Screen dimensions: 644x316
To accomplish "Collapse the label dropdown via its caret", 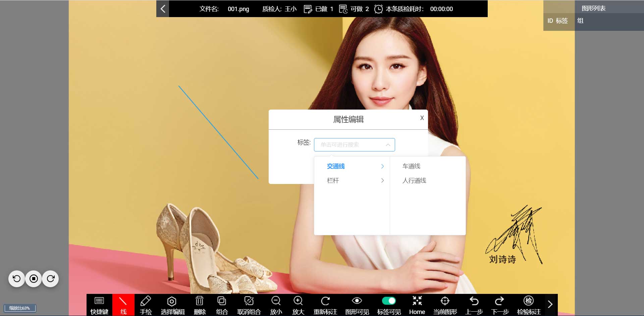I will coord(388,145).
